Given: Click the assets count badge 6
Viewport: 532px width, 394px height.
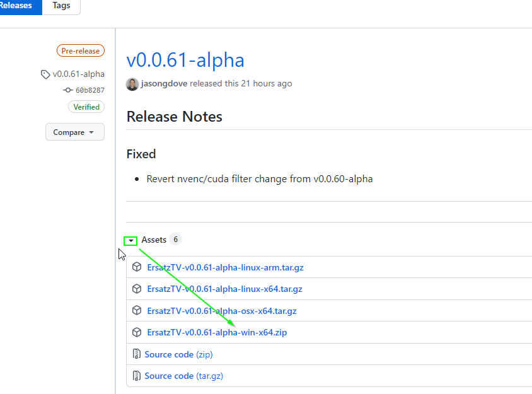Looking at the screenshot, I should pos(175,240).
